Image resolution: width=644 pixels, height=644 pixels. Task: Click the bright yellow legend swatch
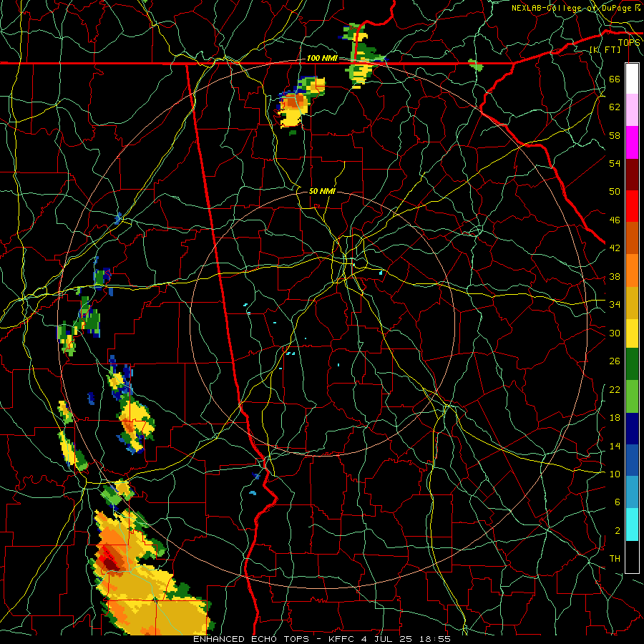[x=632, y=333]
